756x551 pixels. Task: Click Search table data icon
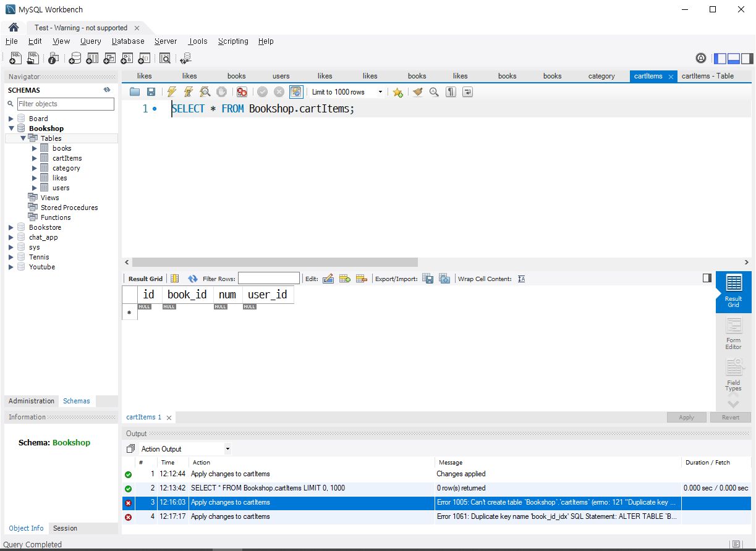point(165,58)
